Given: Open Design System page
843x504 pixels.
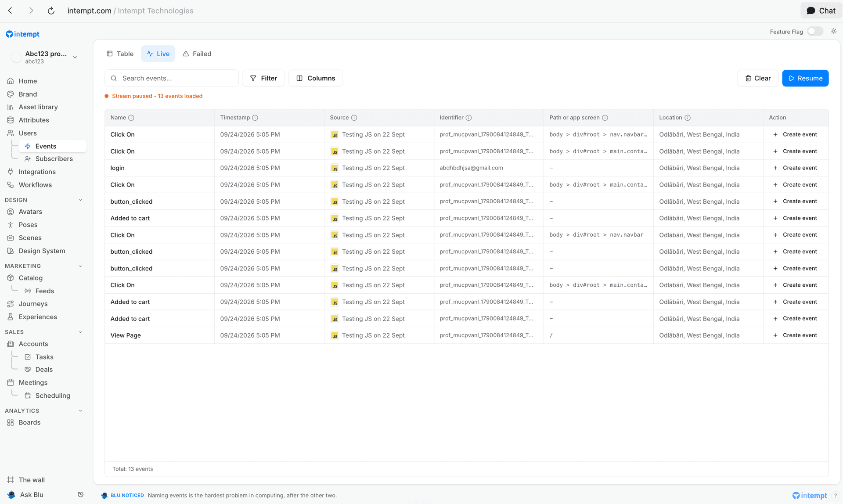Looking at the screenshot, I should pyautogui.click(x=42, y=252).
